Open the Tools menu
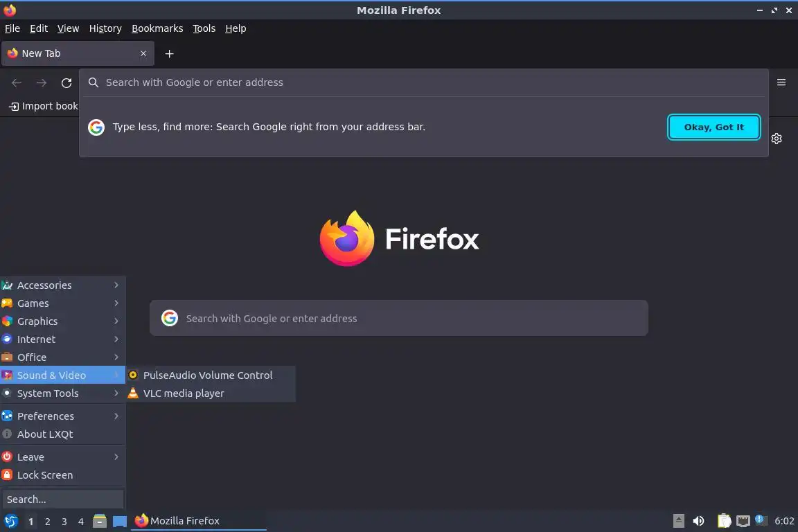798x532 pixels. [x=204, y=28]
